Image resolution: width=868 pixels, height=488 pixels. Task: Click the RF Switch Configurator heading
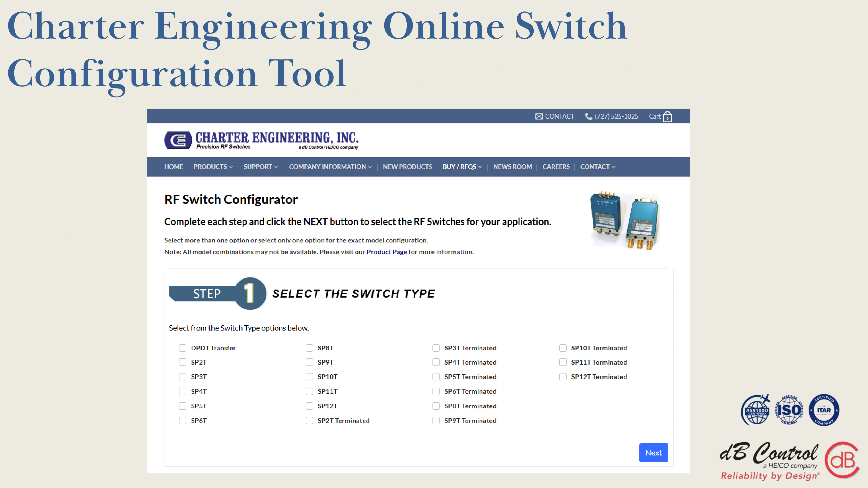click(231, 200)
